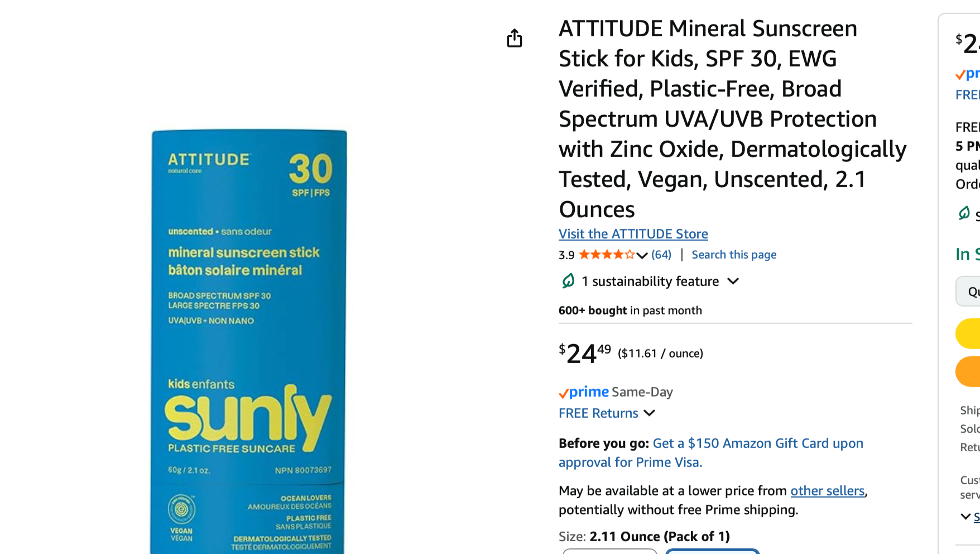
Task: Select the highlighted blue-bordered size option
Action: [712, 551]
